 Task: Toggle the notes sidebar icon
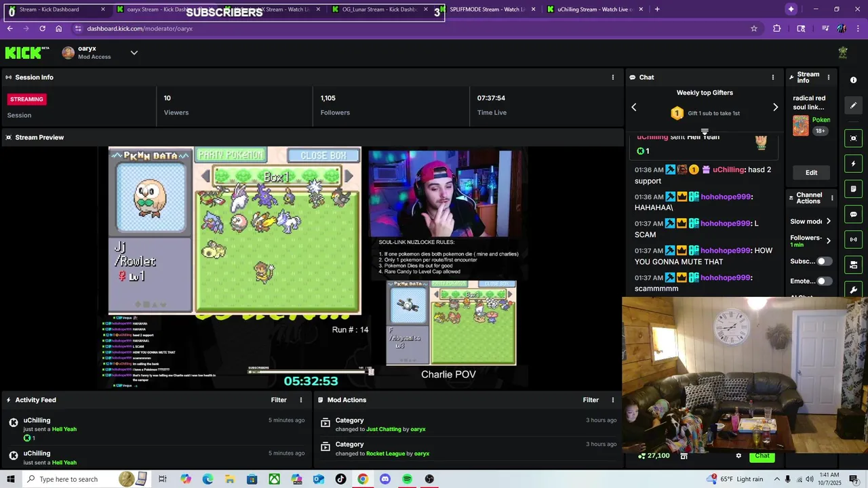click(x=853, y=189)
